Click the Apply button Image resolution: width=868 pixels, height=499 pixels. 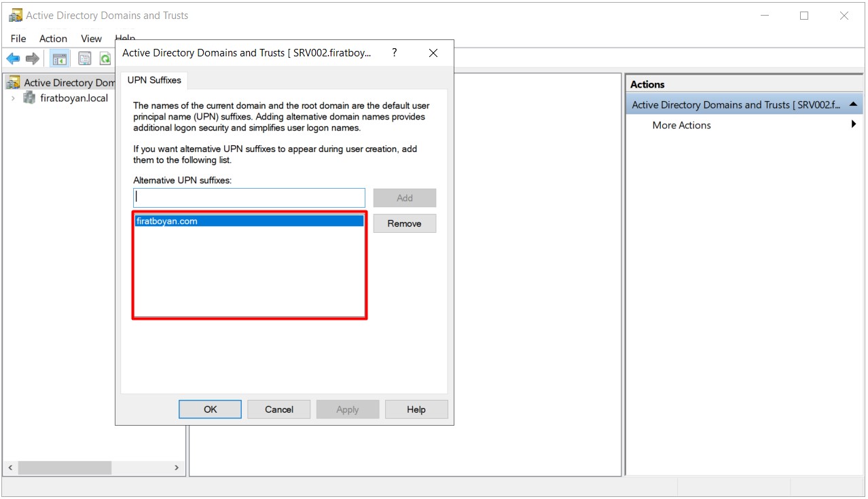(348, 409)
